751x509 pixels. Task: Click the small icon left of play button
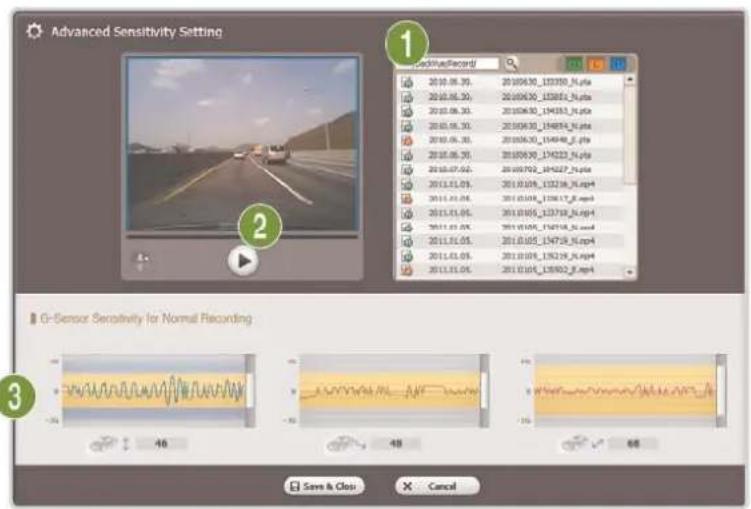click(142, 261)
